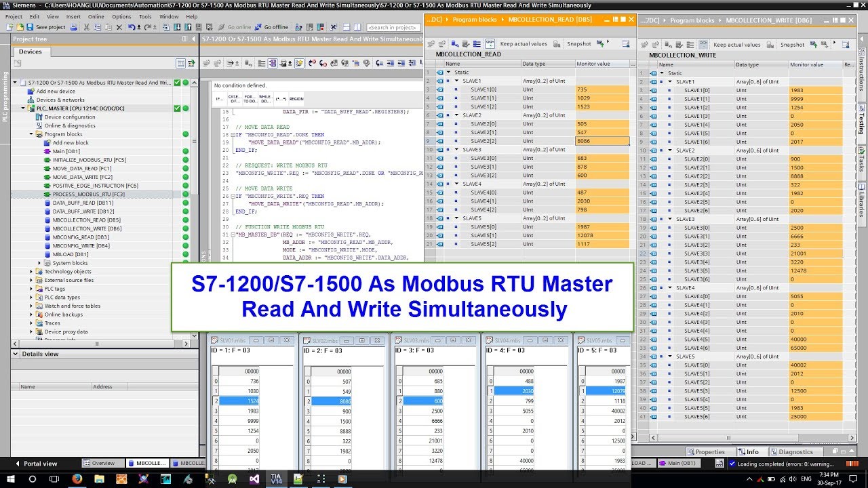The image size is (868, 488).
Task: Select INITIALIZE_MODBUS_RTU [FC5] block
Action: pyautogui.click(x=89, y=160)
